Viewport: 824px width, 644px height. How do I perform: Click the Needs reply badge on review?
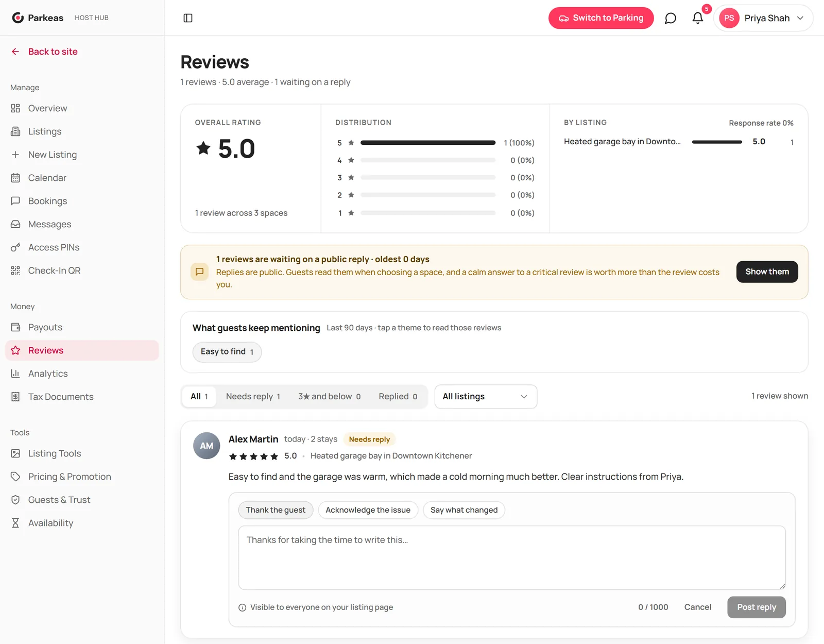point(369,439)
